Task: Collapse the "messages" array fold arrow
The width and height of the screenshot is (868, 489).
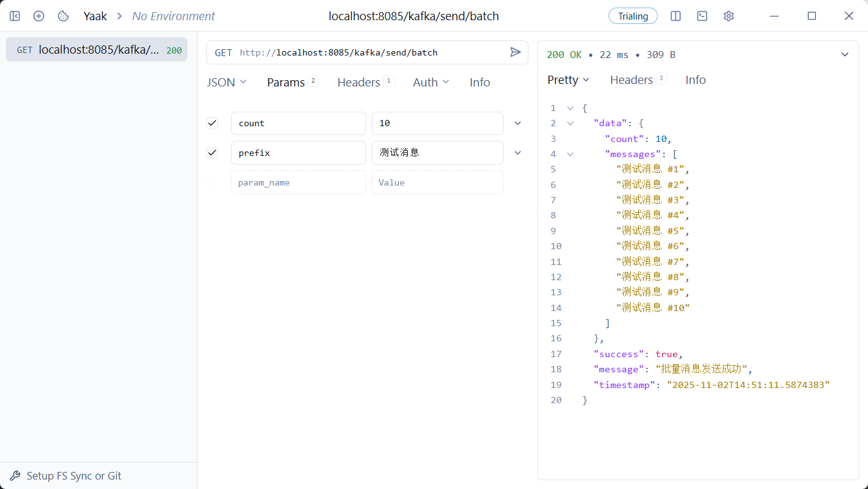Action: coord(570,154)
